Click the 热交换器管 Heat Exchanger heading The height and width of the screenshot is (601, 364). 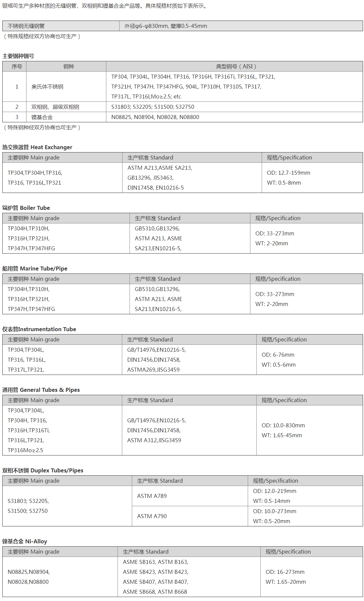37,147
